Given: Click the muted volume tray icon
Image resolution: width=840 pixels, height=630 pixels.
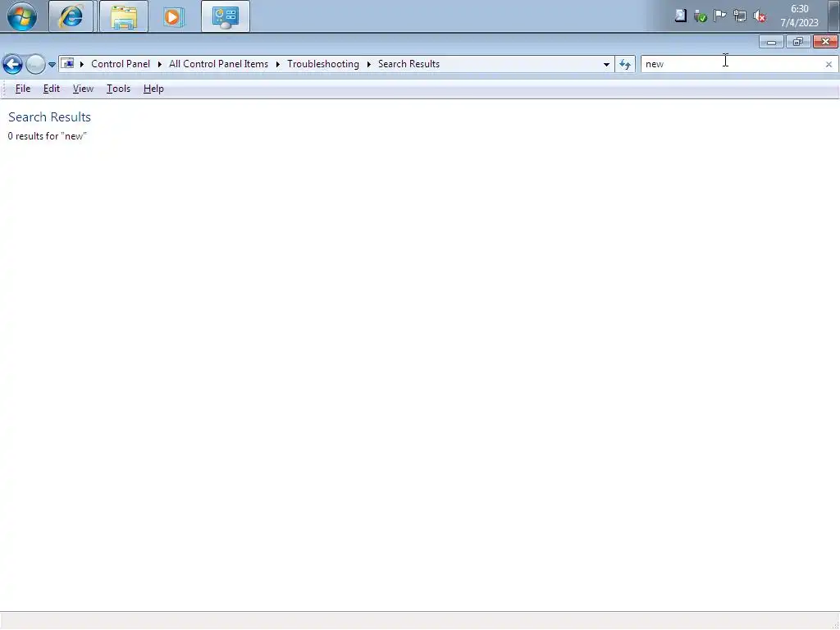Looking at the screenshot, I should 760,16.
